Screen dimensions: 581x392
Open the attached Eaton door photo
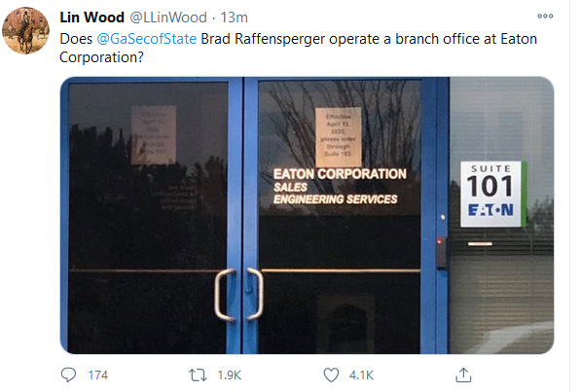(x=307, y=215)
